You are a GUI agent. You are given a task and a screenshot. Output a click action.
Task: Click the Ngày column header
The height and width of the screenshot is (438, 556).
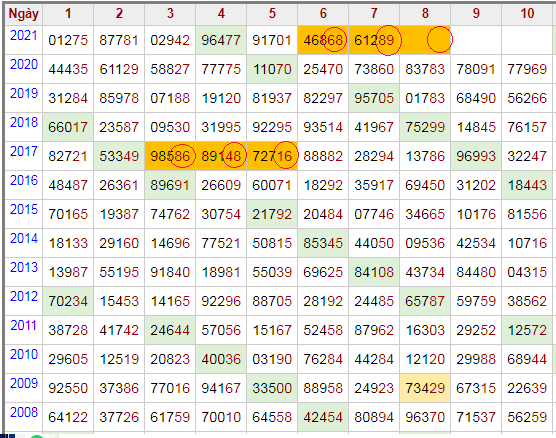click(x=23, y=14)
